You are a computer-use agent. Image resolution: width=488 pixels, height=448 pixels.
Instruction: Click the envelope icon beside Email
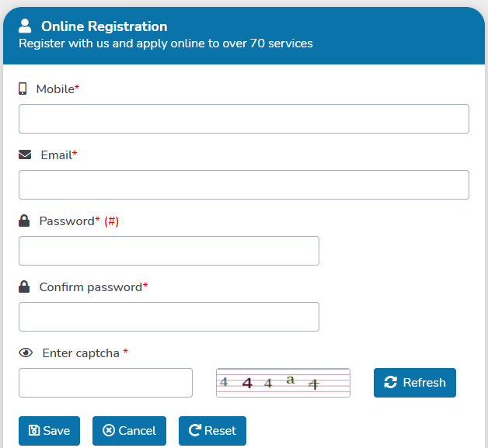[x=25, y=155]
